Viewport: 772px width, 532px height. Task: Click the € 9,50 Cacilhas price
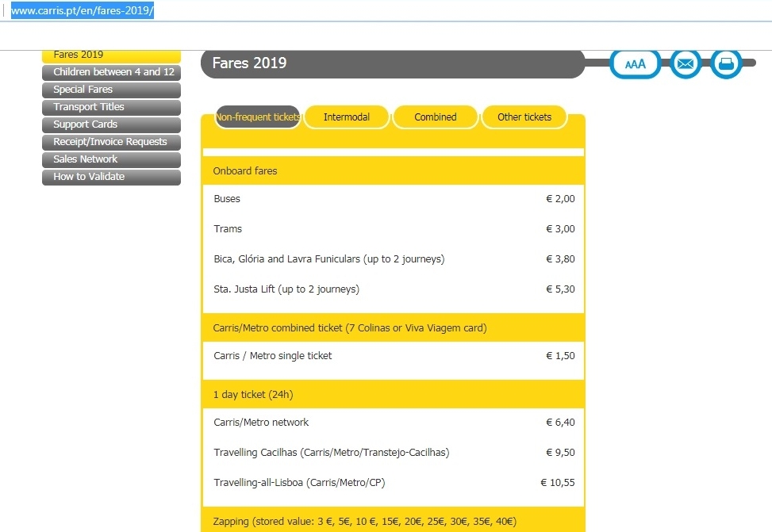click(560, 452)
